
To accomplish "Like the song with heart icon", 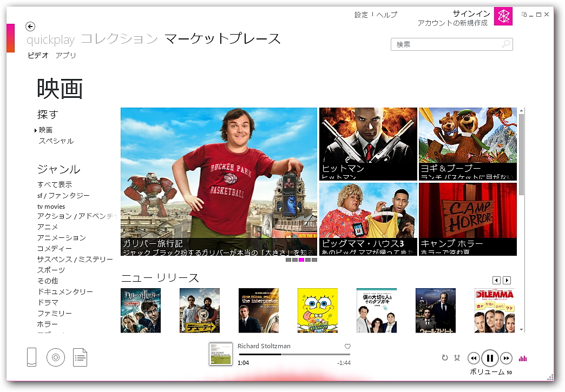I will coord(347,346).
